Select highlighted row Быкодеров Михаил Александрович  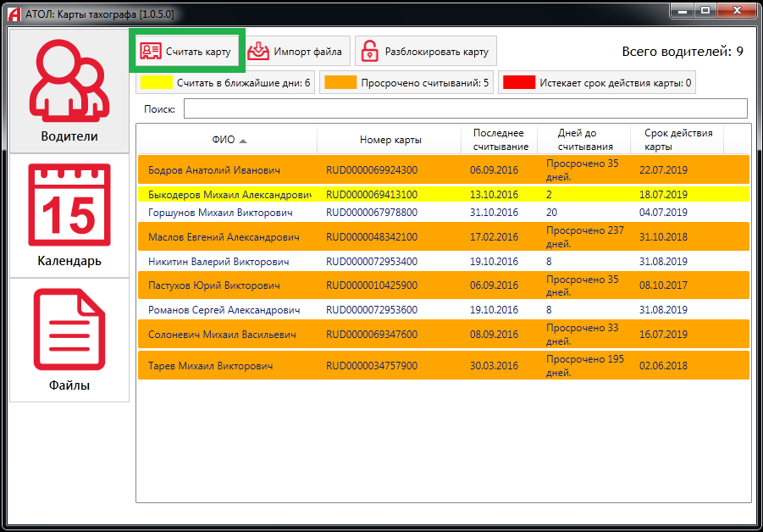pos(229,195)
